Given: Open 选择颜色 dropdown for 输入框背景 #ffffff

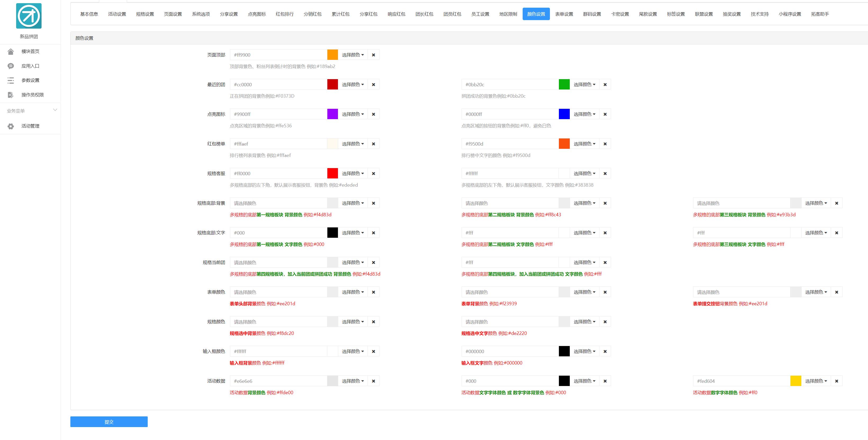Looking at the screenshot, I should 353,351.
